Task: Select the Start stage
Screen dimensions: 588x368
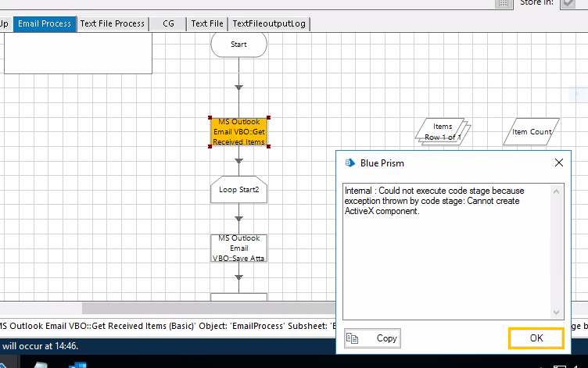Action: (x=239, y=45)
